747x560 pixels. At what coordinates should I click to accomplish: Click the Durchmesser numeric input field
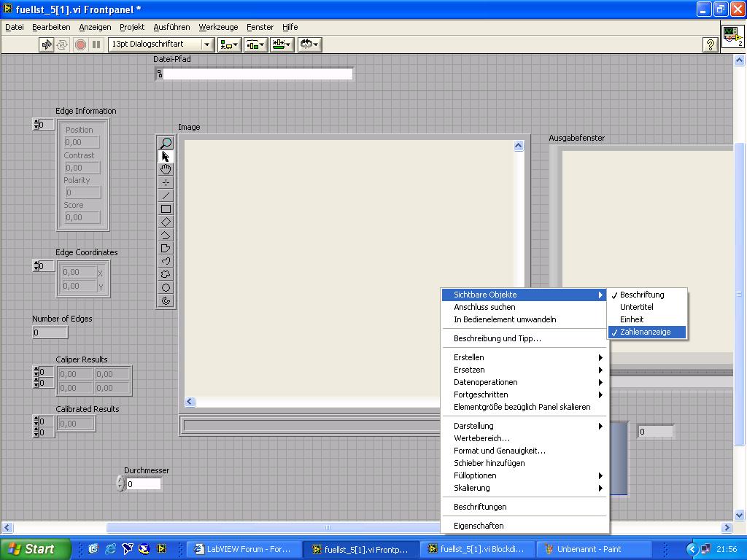point(144,484)
